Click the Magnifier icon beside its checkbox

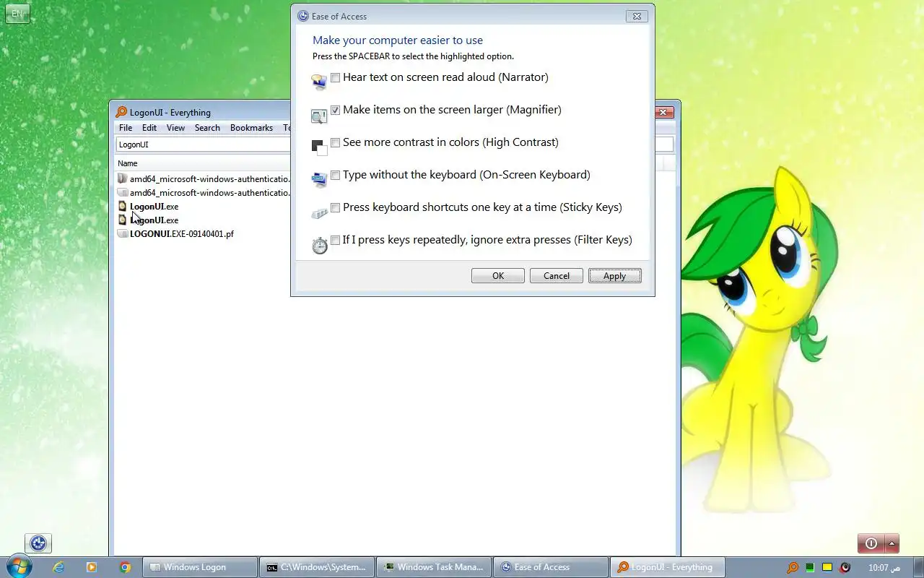319,116
